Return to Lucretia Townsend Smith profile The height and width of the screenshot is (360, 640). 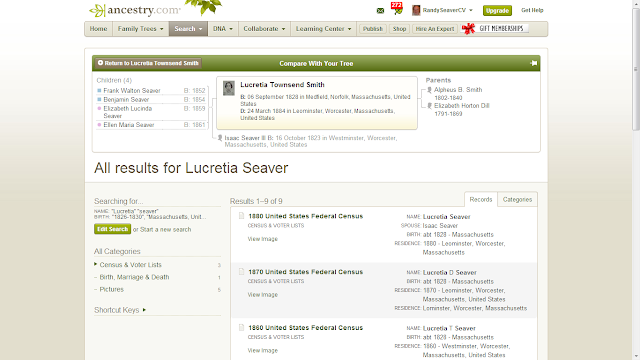(x=149, y=63)
